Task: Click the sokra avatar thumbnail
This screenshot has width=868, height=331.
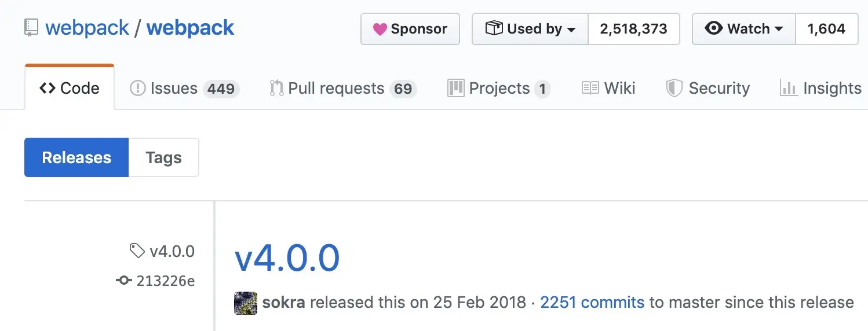Action: 245,303
